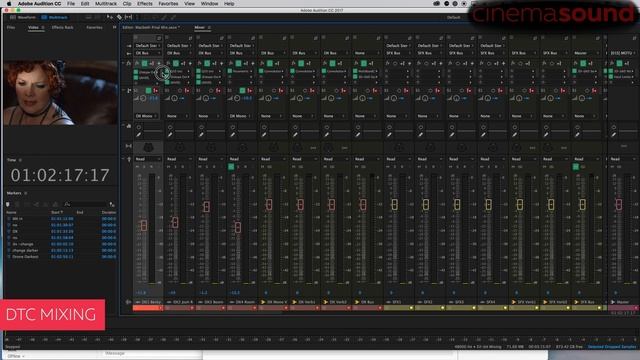Open DX1 input dropdown labeled Default Stereo
Screen dimensions: 640x360
148,46
